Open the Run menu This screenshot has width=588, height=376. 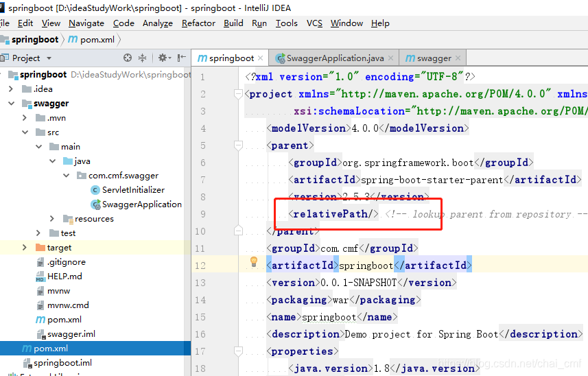(x=259, y=23)
